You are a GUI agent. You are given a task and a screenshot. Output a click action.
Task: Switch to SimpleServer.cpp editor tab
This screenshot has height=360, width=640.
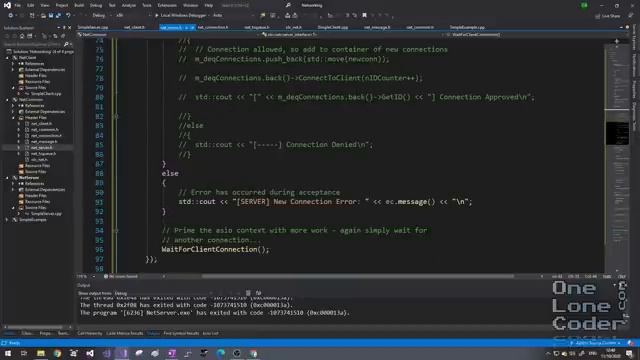(93, 27)
